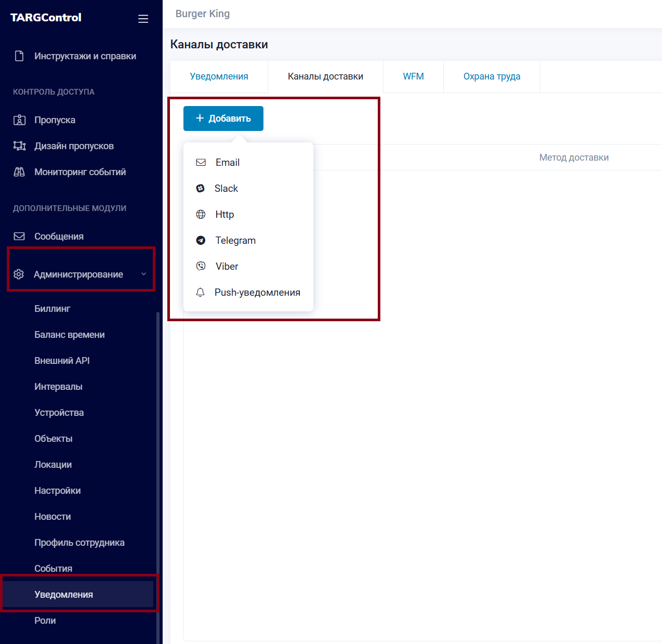Switch to the Уведомления tab

point(219,76)
